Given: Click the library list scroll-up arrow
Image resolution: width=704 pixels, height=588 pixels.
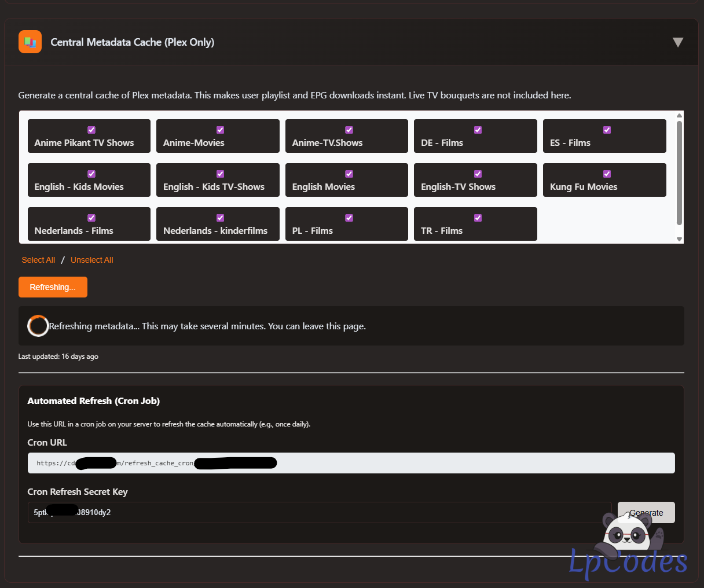Looking at the screenshot, I should (x=679, y=116).
